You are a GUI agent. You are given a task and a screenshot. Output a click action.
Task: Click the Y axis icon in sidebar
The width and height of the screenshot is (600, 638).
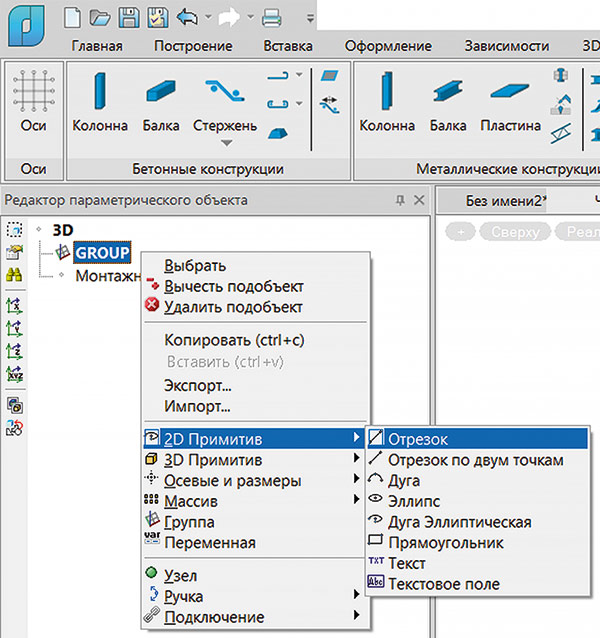(x=14, y=328)
